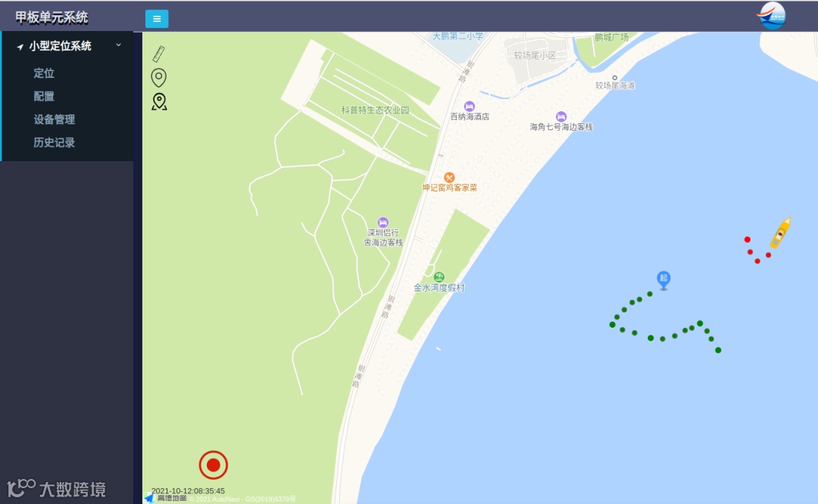Click the 甲板单元系统 title
Image resolution: width=818 pixels, height=504 pixels.
(x=52, y=17)
